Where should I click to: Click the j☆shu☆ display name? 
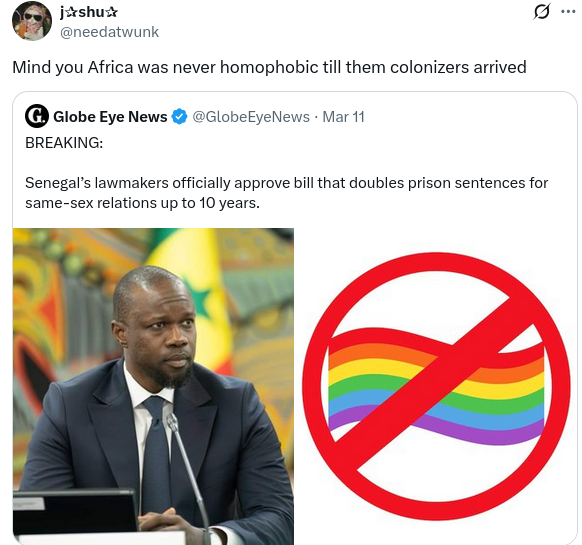[x=89, y=12]
